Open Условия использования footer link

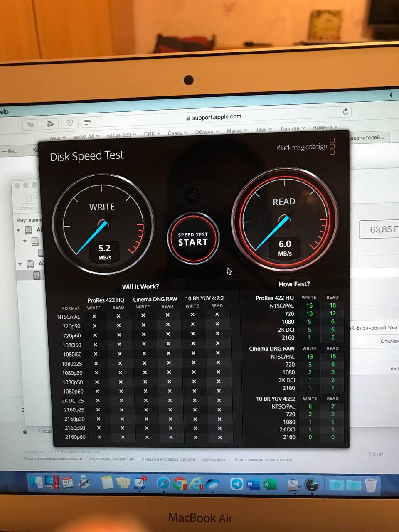click(x=111, y=459)
